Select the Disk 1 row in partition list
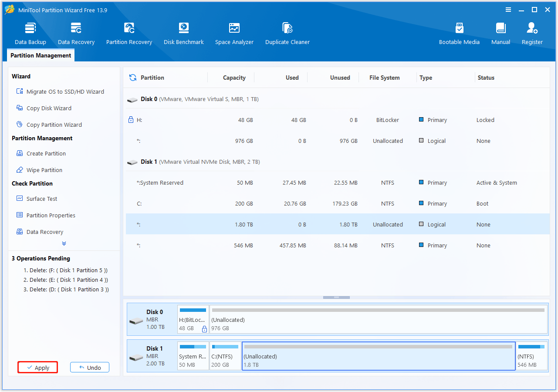 click(338, 162)
